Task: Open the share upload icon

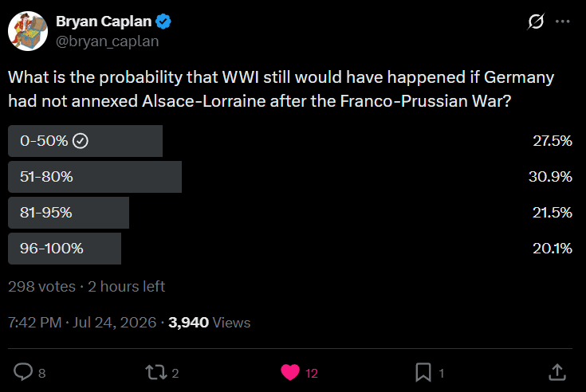Action: pos(557,372)
